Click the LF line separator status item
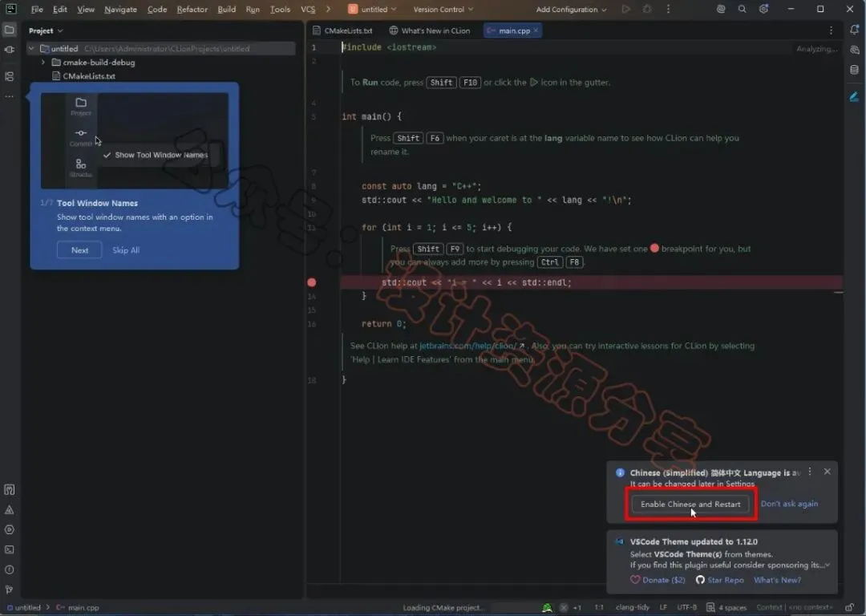Image resolution: width=866 pixels, height=616 pixels. point(663,608)
